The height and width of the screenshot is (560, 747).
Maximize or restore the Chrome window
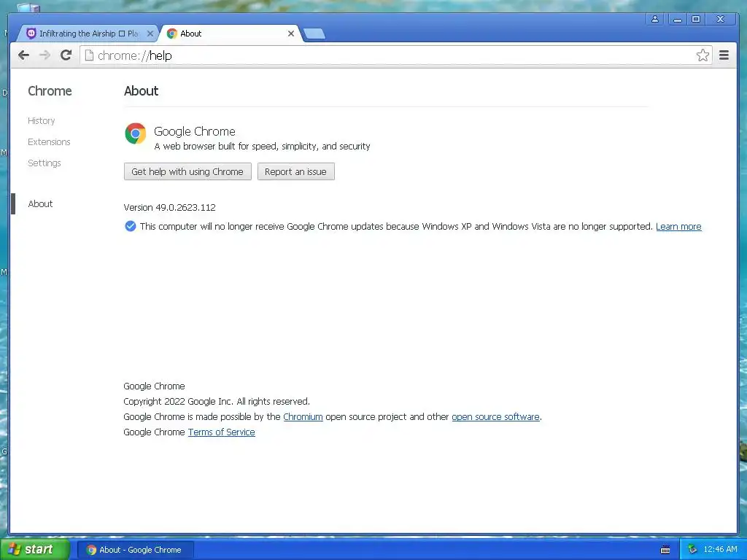click(696, 19)
